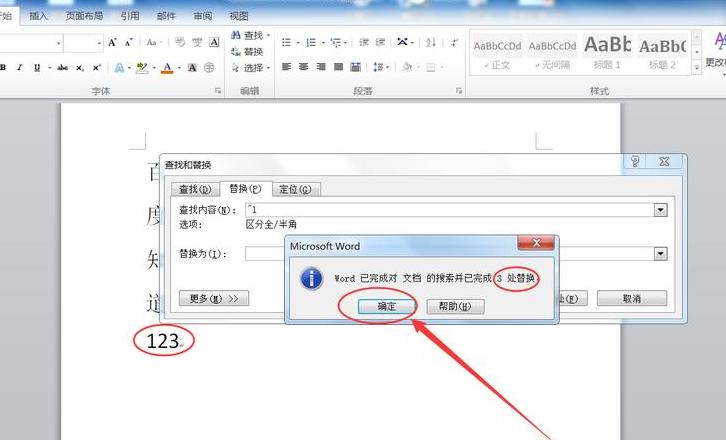Select the 正文 style
This screenshot has width=726, height=440.
(497, 51)
